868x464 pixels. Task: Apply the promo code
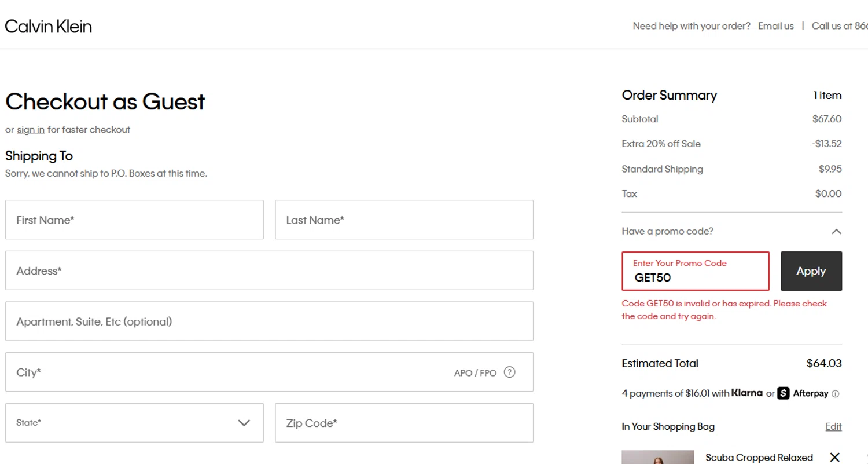pyautogui.click(x=811, y=271)
